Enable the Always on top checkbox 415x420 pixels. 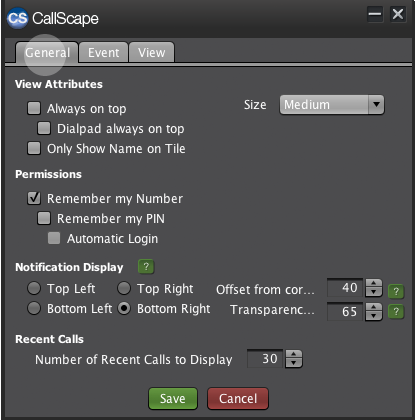pos(34,108)
